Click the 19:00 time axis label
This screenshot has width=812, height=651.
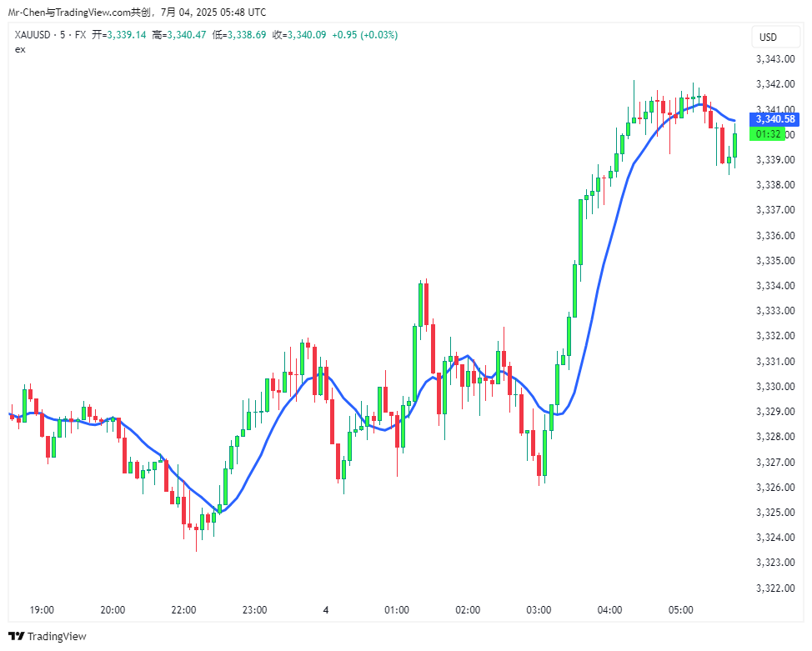click(x=42, y=609)
